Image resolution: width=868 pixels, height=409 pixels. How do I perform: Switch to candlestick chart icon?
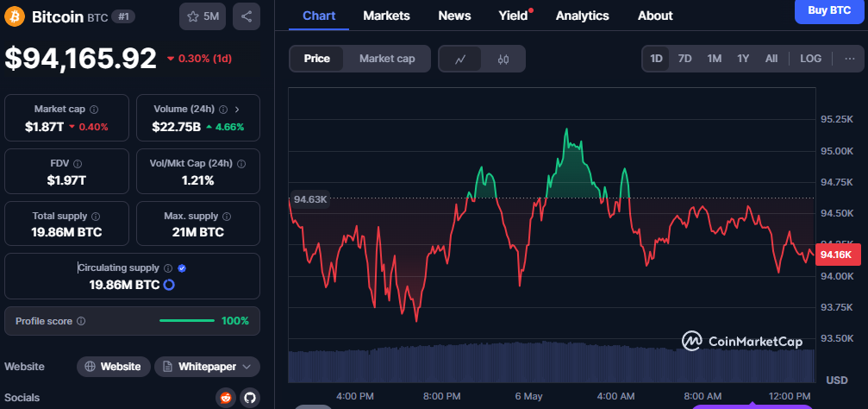[503, 59]
